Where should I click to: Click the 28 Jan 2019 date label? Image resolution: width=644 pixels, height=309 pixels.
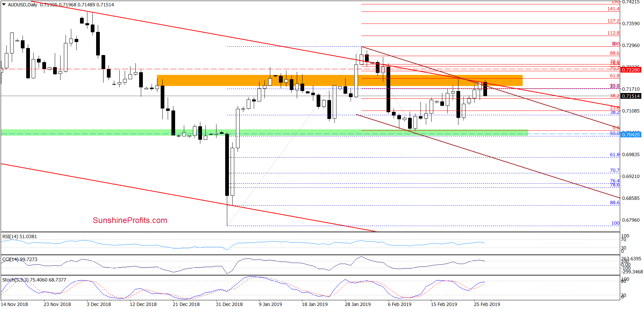pos(358,304)
